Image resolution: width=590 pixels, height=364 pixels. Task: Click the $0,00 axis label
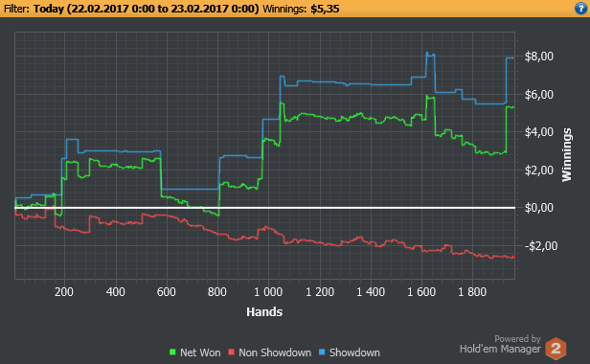pyautogui.click(x=539, y=208)
